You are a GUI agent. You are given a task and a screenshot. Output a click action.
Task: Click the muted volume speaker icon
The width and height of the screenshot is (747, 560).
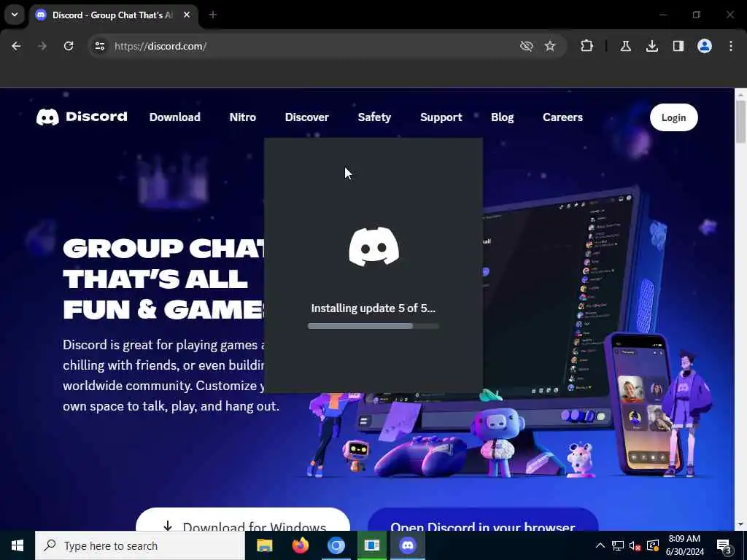[635, 545]
